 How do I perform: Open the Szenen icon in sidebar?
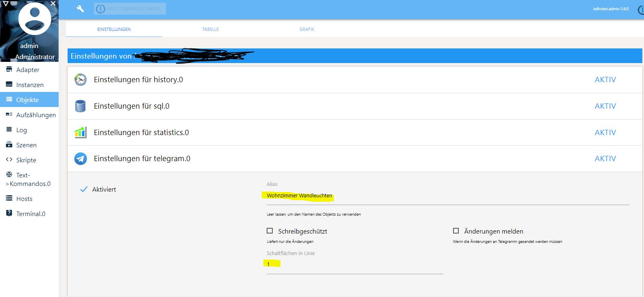tap(9, 144)
